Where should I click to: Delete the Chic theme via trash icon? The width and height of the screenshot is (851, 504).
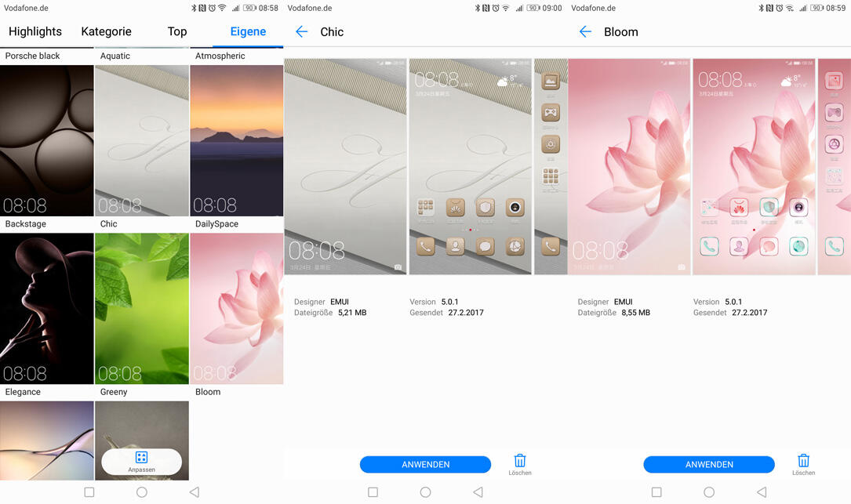[519, 463]
